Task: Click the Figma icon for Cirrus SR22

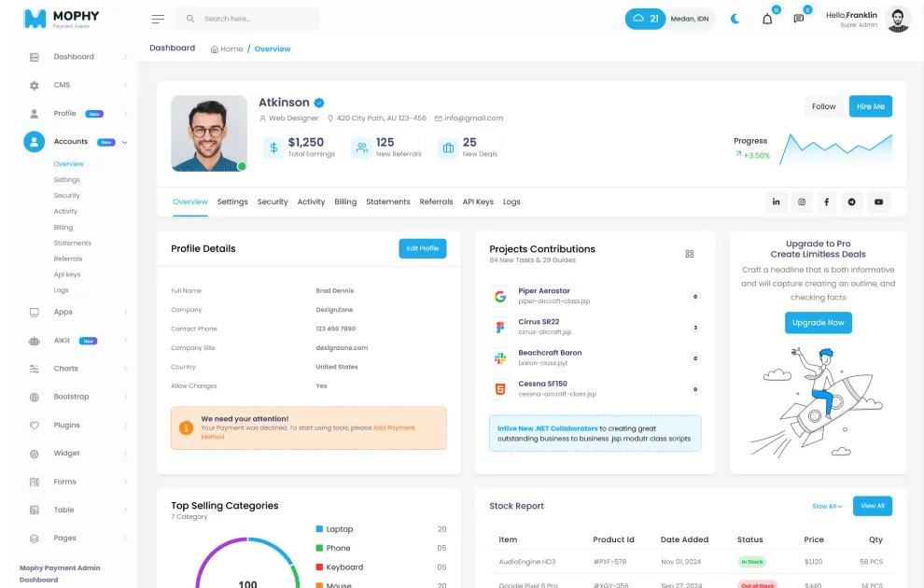Action: (x=500, y=327)
